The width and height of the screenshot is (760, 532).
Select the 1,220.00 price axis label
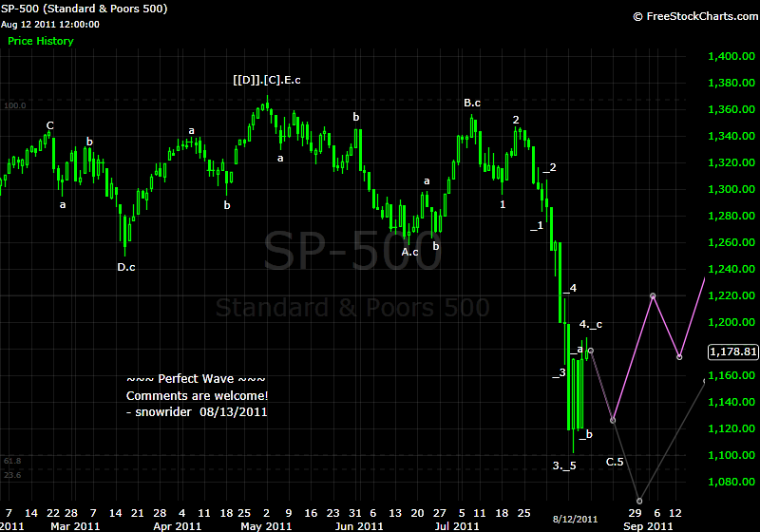pyautogui.click(x=731, y=295)
